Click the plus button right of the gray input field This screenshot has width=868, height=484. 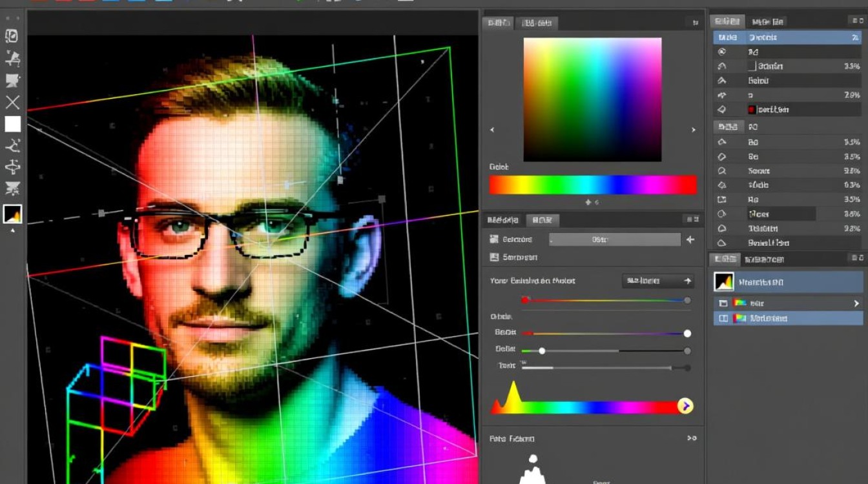(690, 239)
